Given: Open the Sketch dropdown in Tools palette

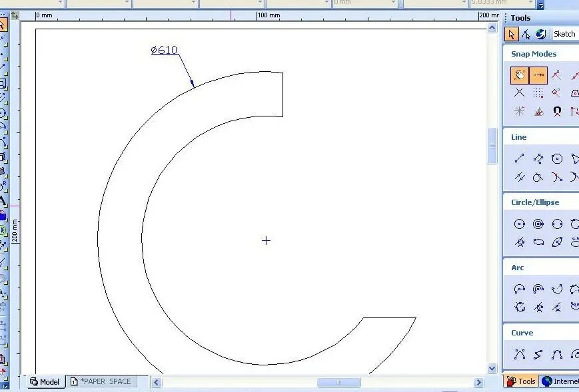Looking at the screenshot, I should [x=564, y=34].
